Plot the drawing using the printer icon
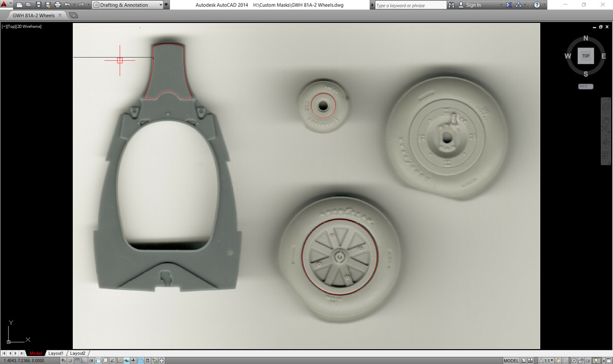 (x=57, y=4)
